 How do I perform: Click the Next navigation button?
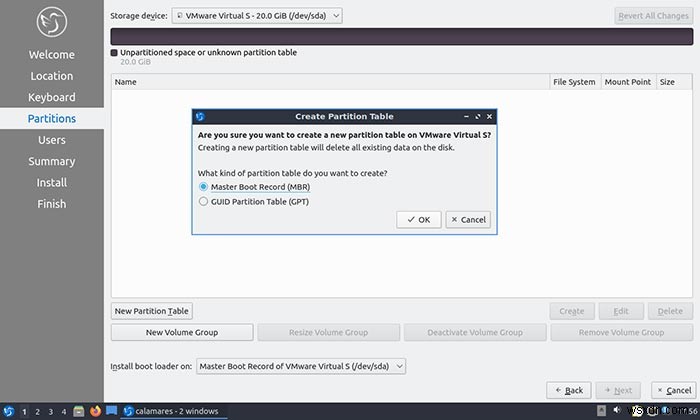(x=618, y=391)
